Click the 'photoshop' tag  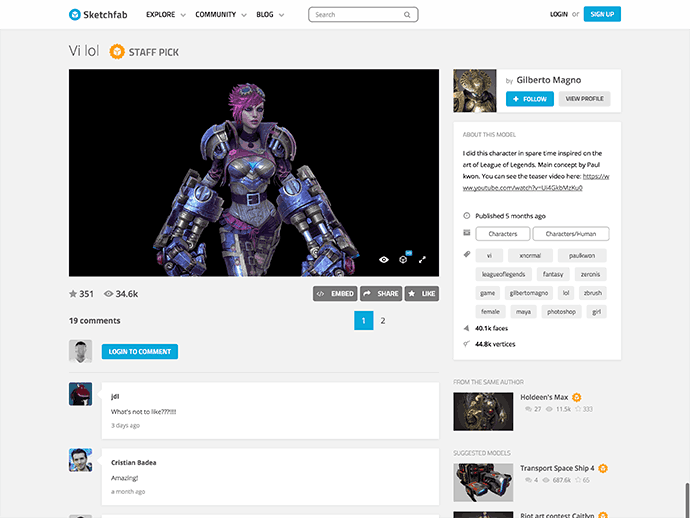pos(562,312)
